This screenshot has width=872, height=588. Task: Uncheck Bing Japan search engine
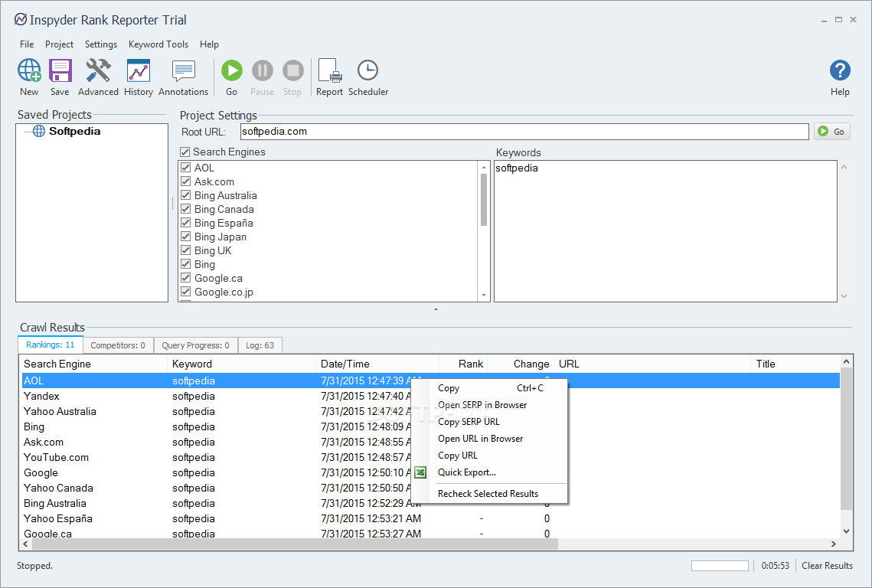186,237
